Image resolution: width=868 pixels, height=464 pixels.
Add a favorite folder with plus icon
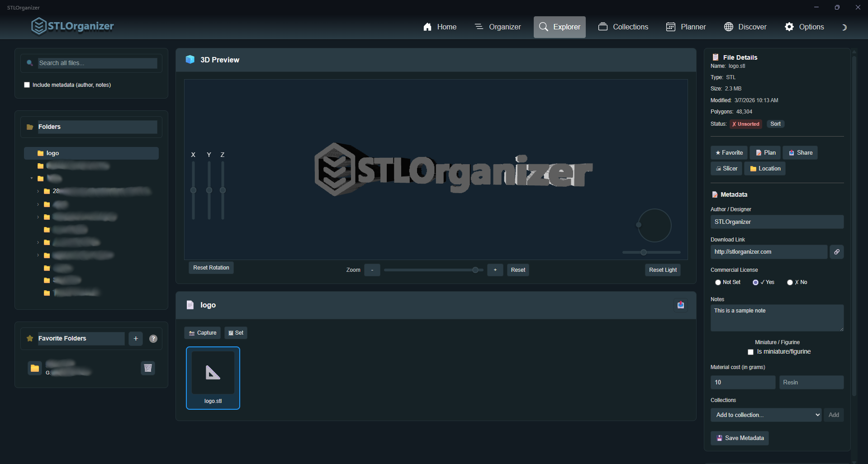pyautogui.click(x=136, y=339)
